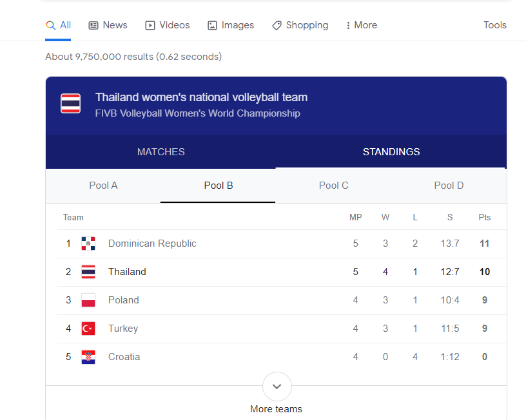The width and height of the screenshot is (526, 420).
Task: Click the Thailand flag in the header
Action: click(x=71, y=104)
